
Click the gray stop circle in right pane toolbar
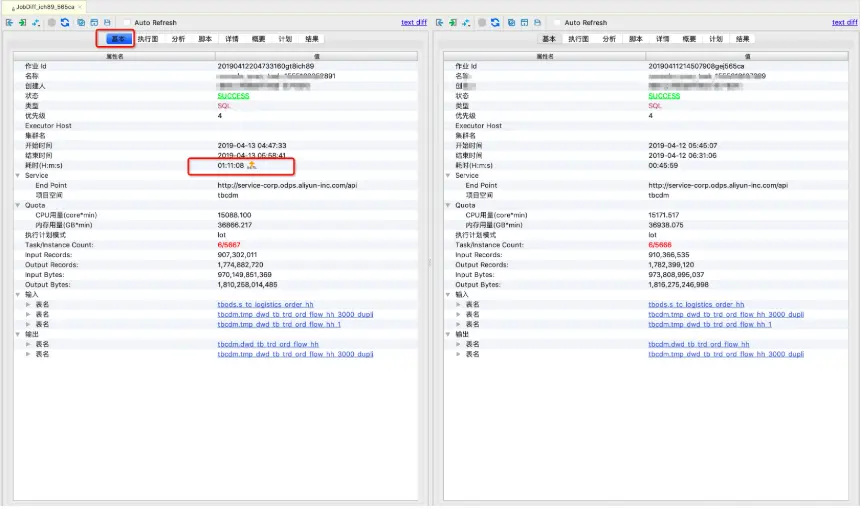tap(482, 23)
